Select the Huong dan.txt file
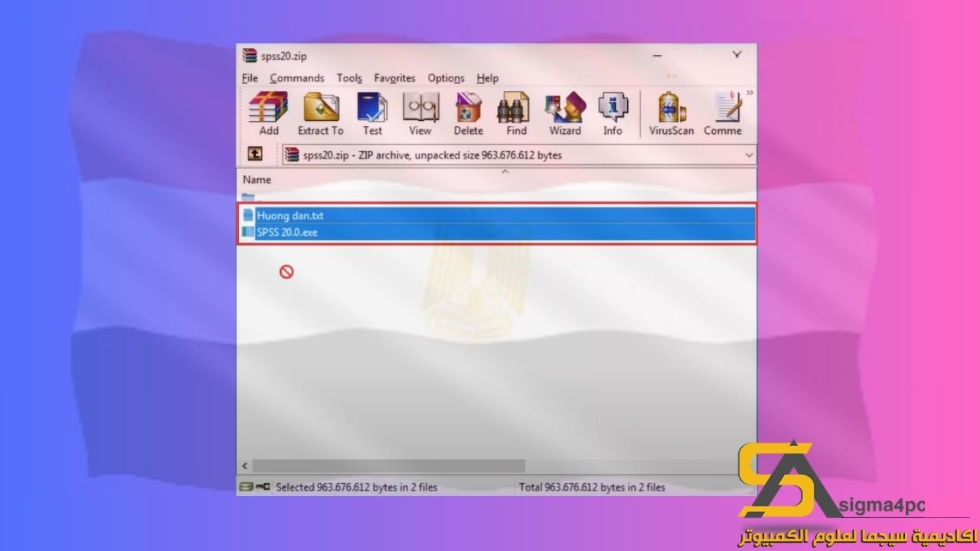 (x=498, y=216)
